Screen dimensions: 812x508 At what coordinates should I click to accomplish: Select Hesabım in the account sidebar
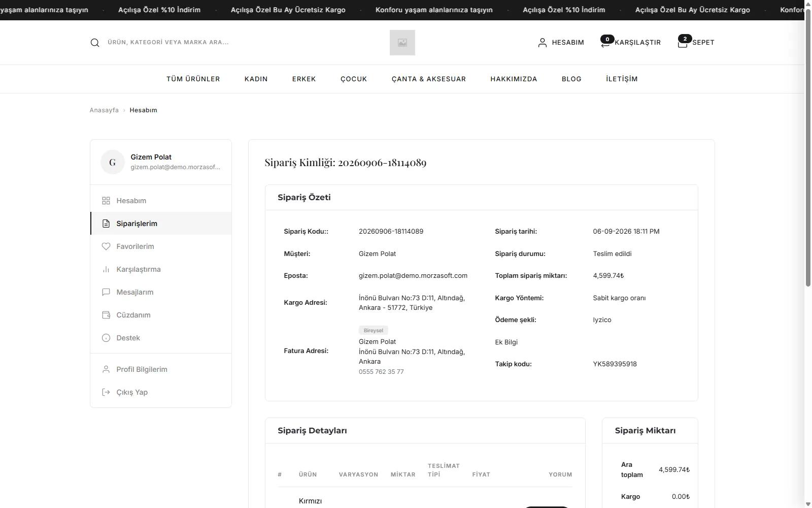[161, 201]
